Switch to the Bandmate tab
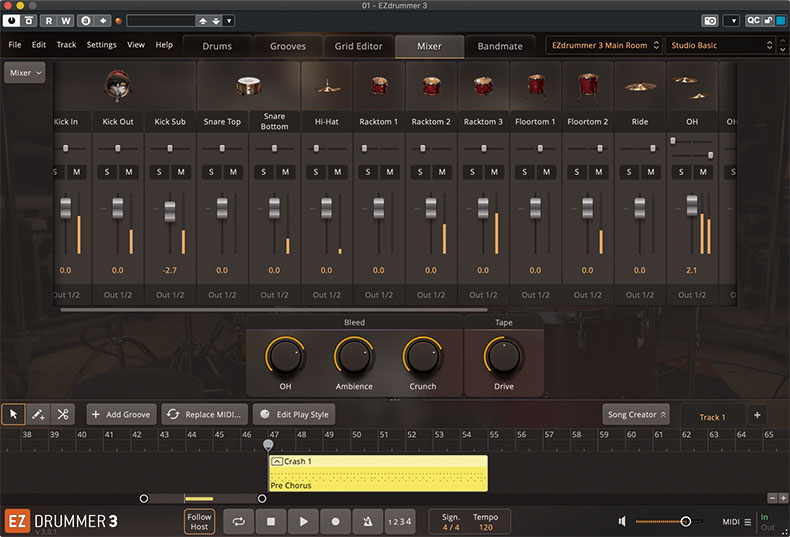Viewport: 790px width, 537px height. pyautogui.click(x=500, y=46)
